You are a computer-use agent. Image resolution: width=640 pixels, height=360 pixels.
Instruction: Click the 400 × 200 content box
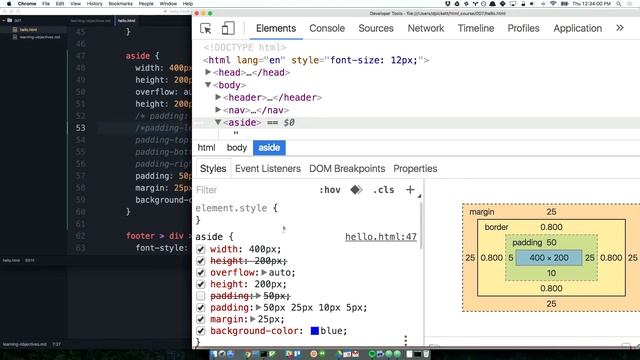[x=549, y=258]
